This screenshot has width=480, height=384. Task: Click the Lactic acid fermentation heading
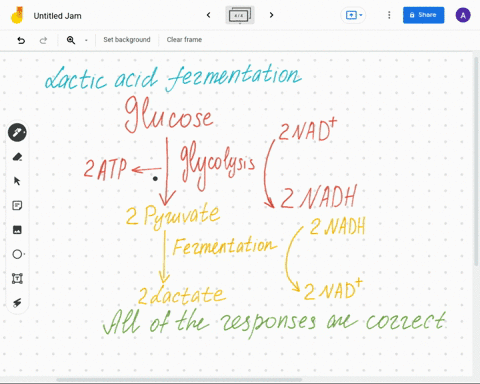click(x=173, y=79)
